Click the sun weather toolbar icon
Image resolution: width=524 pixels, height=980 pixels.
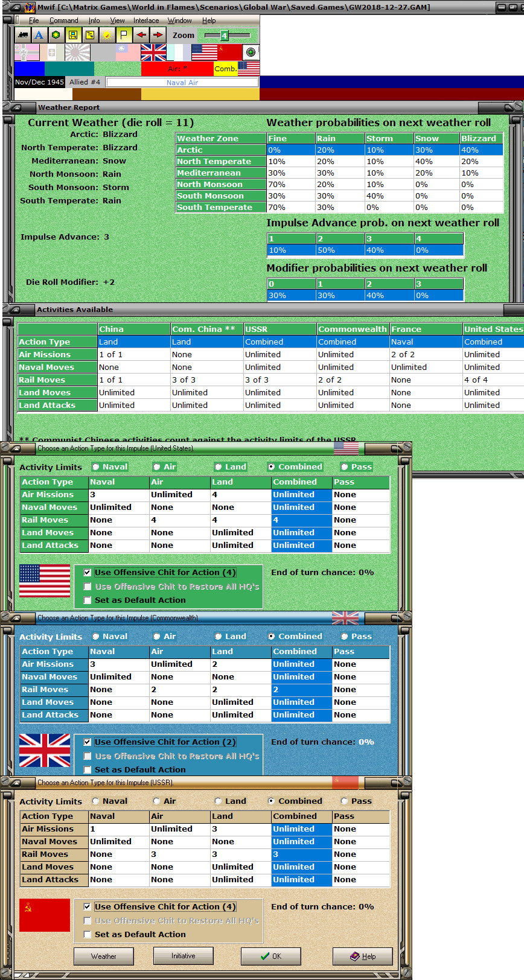pyautogui.click(x=107, y=35)
